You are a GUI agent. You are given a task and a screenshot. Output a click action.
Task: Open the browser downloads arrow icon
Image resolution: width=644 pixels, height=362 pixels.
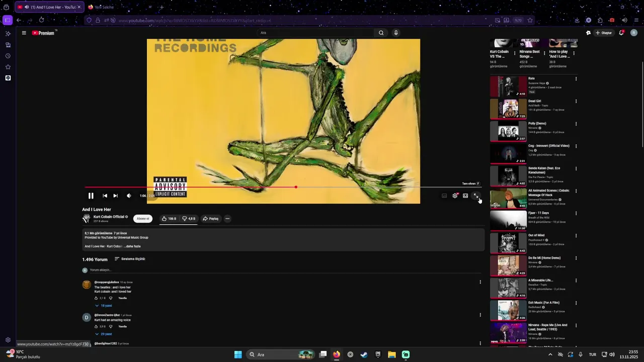click(577, 20)
